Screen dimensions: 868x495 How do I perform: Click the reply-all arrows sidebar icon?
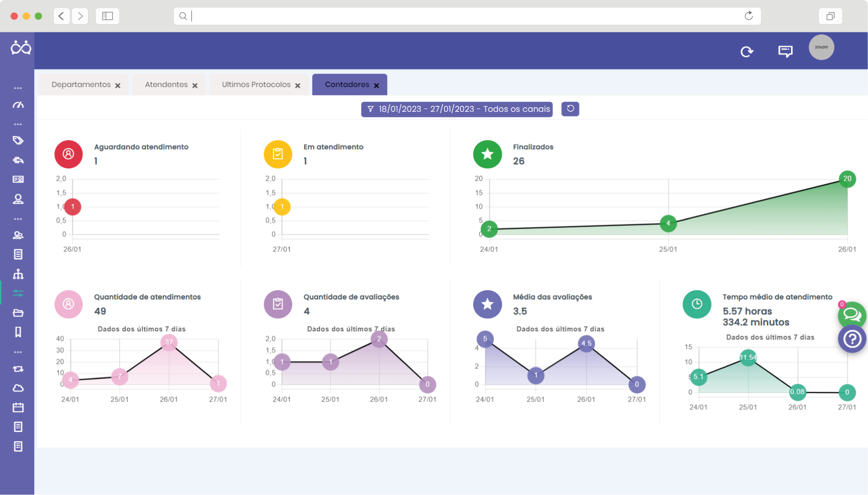point(18,160)
